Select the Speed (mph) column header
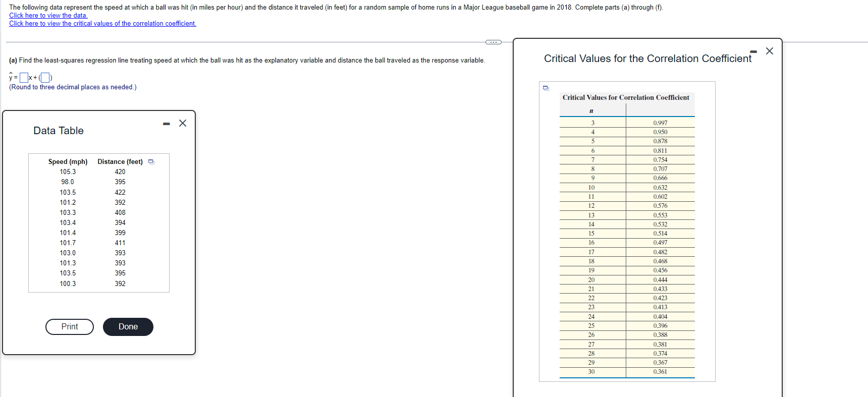The image size is (868, 397). [68, 162]
